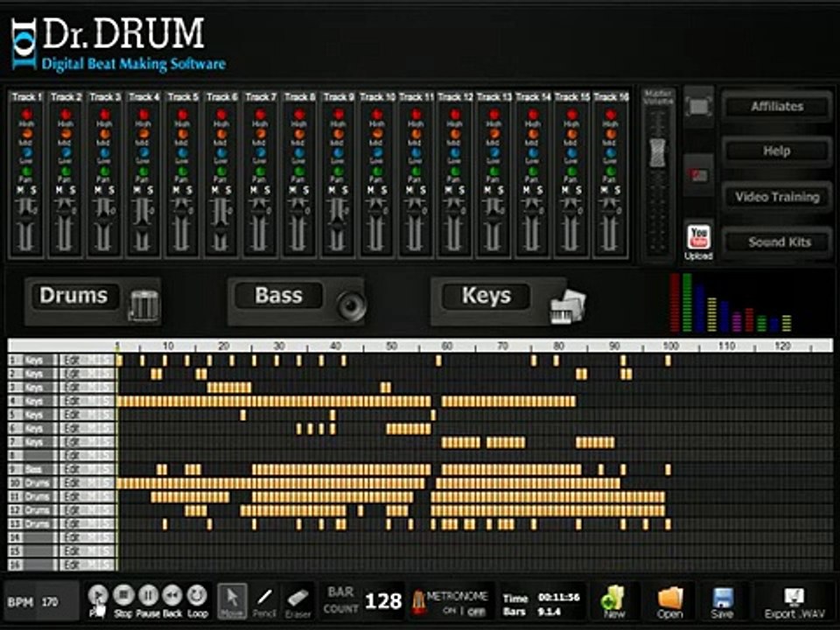The width and height of the screenshot is (840, 630).
Task: Mute Track 10 with M button
Action: (371, 190)
